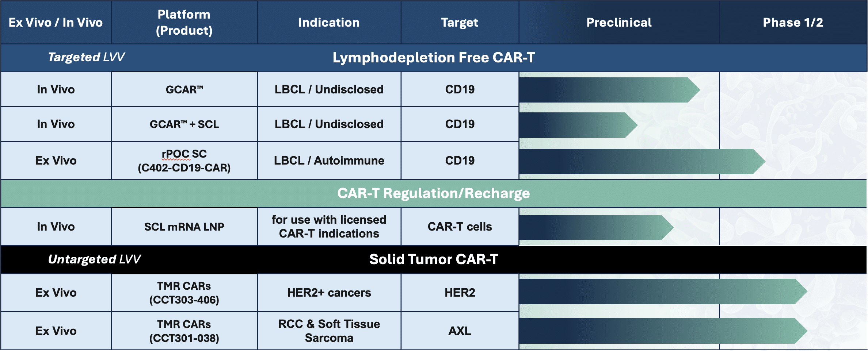Click the CAR-T cells target cell

tap(460, 227)
